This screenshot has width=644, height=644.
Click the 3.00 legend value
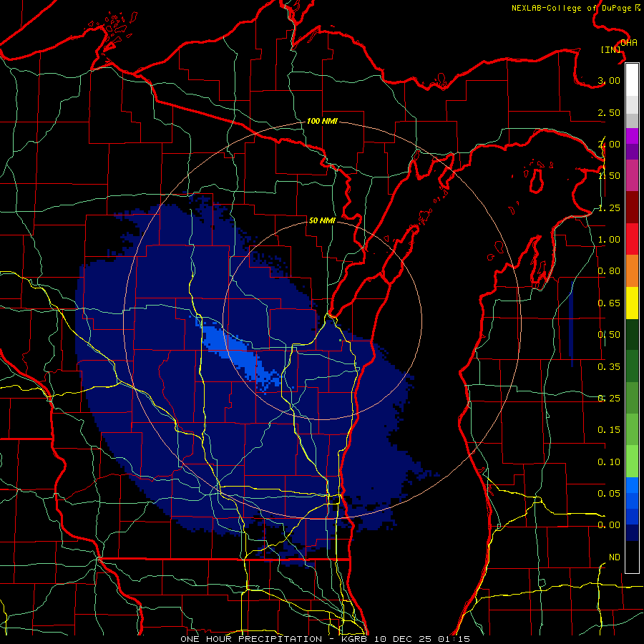609,80
